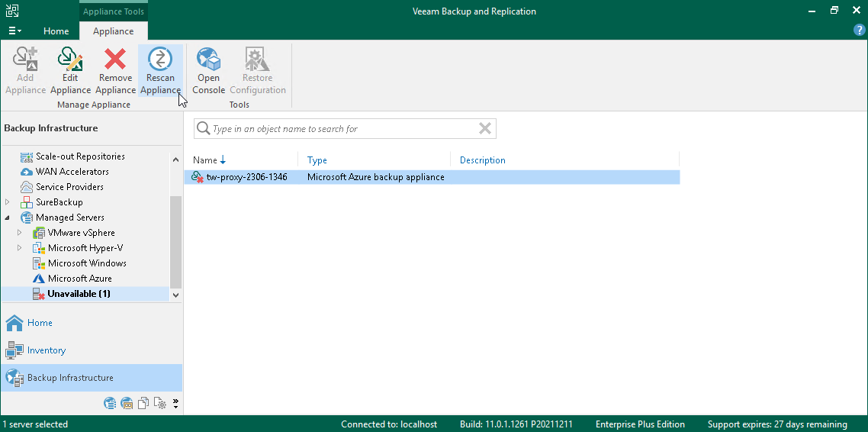The height and width of the screenshot is (432, 868).
Task: Rescan the selected appliance
Action: click(160, 71)
